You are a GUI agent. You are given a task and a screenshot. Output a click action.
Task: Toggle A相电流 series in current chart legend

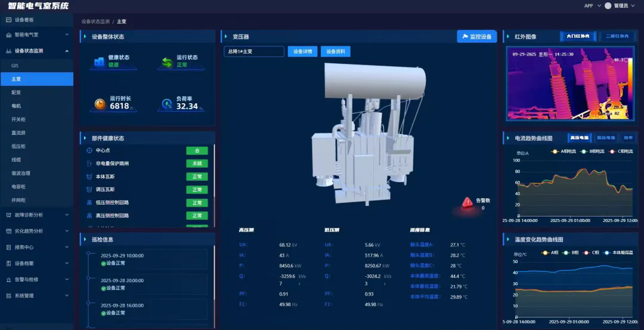coord(564,152)
